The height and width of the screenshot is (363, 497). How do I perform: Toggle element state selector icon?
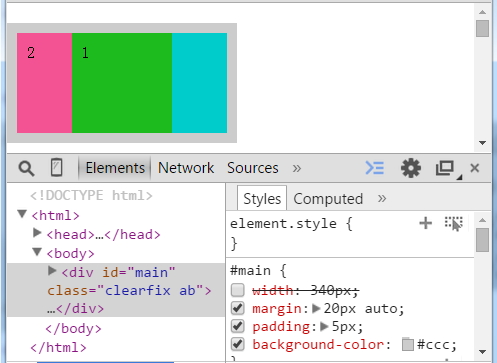pos(454,223)
